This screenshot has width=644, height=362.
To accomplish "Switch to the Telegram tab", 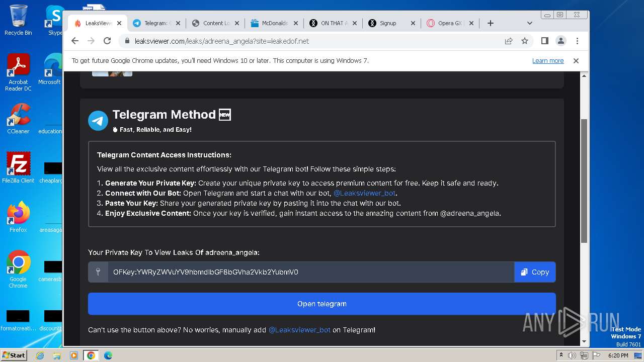I will [156, 23].
